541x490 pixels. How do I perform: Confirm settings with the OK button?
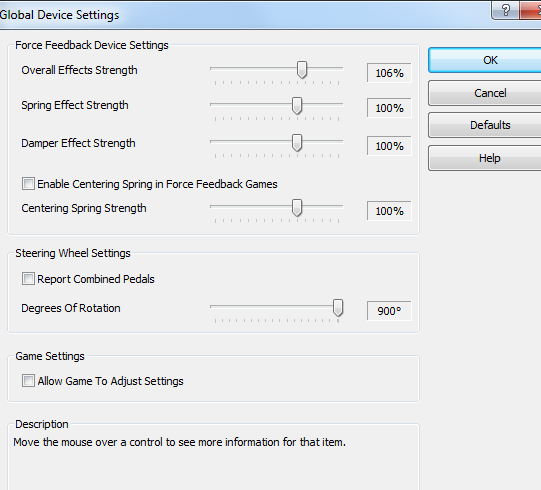tap(485, 60)
